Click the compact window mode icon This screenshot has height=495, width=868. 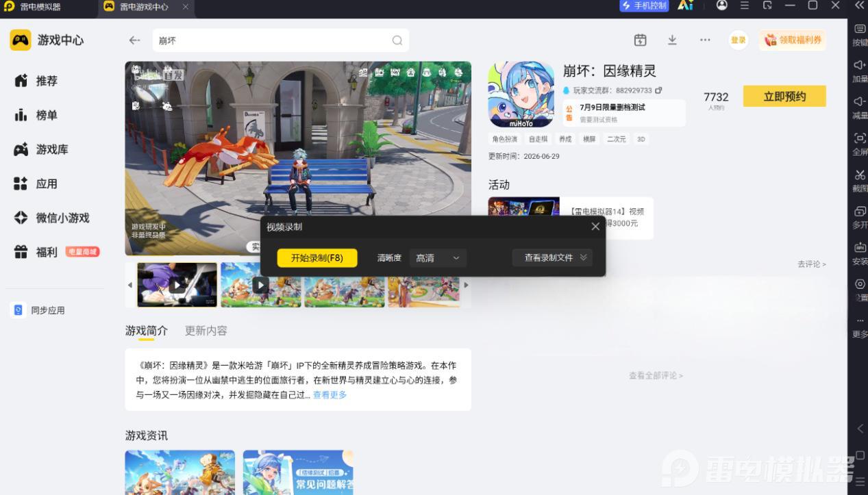coord(767,5)
